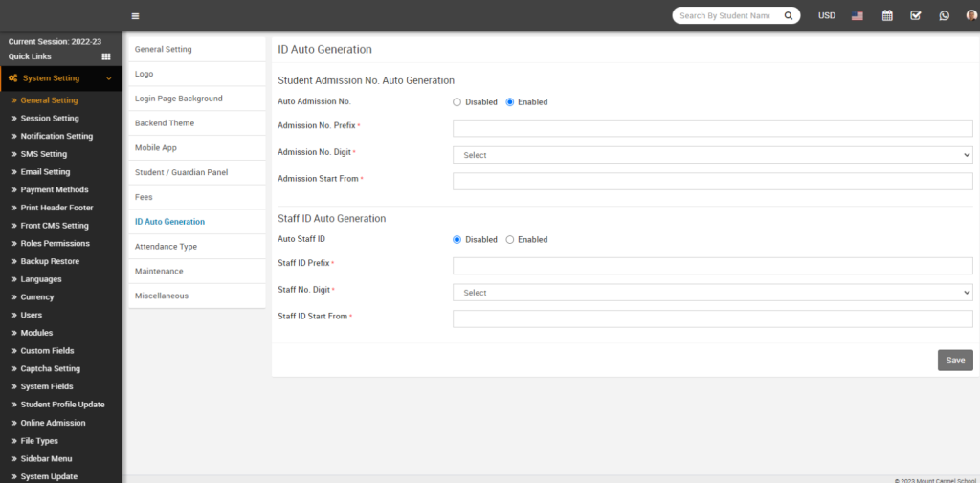Viewport: 980px width, 483px height.
Task: Select Enabled for Auto Admission No.
Action: [510, 101]
